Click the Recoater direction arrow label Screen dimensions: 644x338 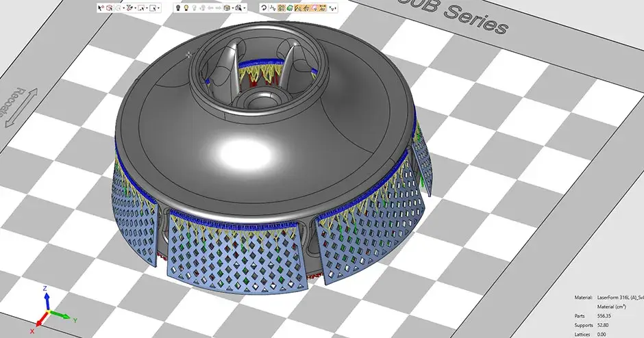coord(14,107)
